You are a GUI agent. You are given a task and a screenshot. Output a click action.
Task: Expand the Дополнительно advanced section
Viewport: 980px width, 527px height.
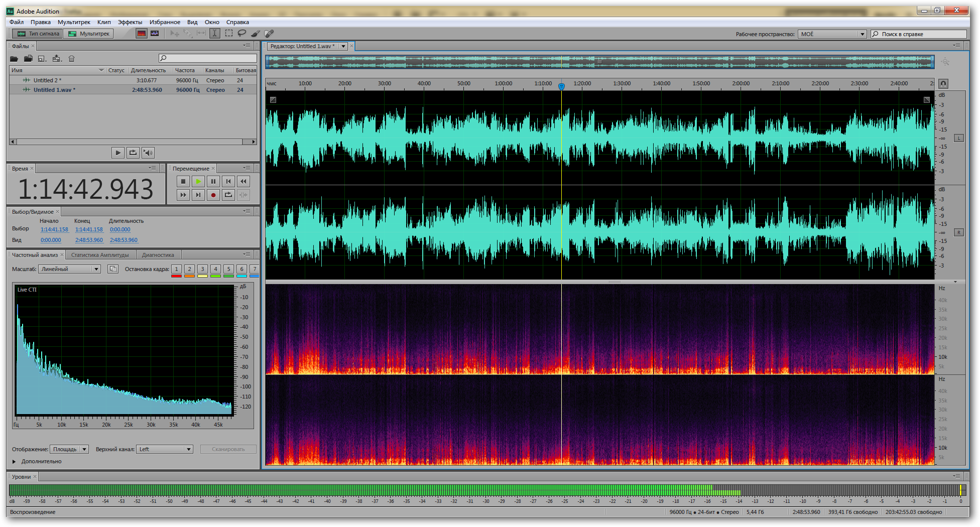15,462
